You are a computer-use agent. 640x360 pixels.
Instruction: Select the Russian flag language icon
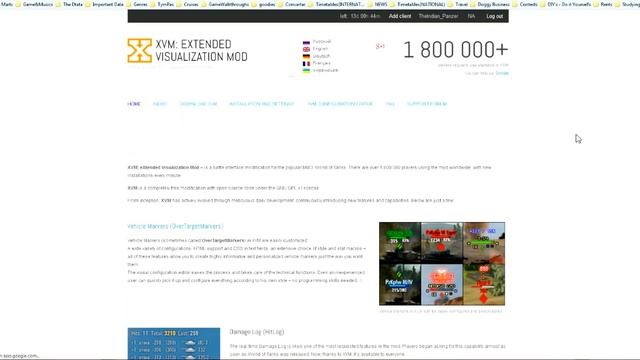(x=306, y=42)
